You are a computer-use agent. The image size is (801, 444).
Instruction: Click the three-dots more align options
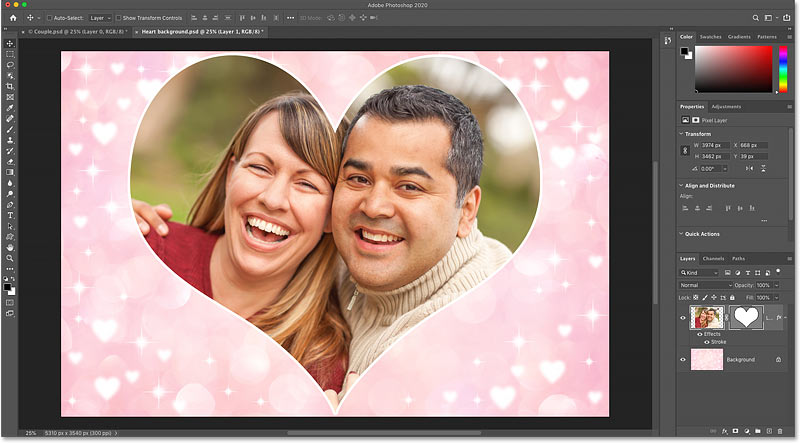(764, 221)
